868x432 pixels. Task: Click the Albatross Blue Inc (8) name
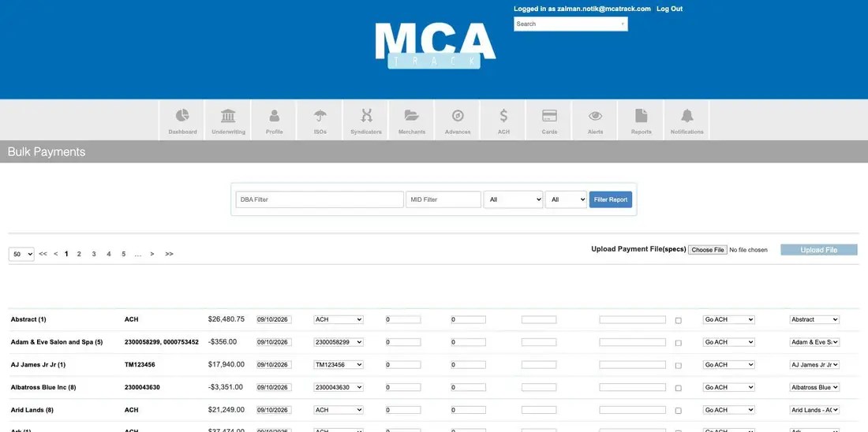point(43,388)
